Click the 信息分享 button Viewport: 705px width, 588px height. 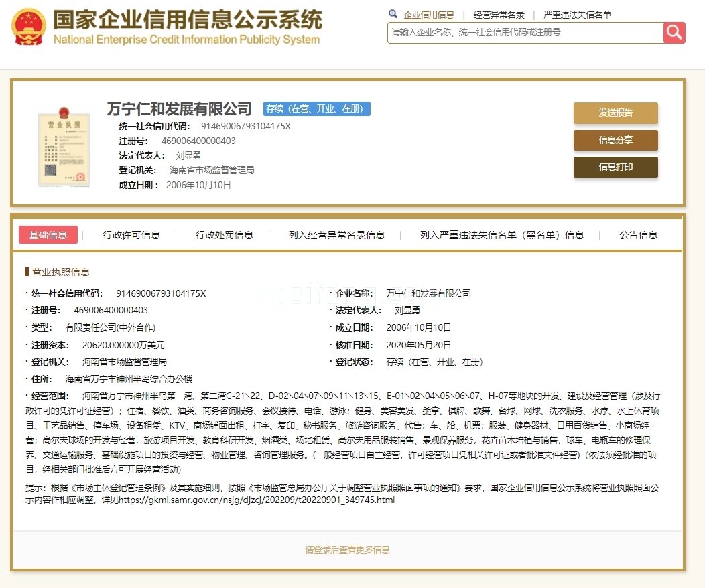615,141
